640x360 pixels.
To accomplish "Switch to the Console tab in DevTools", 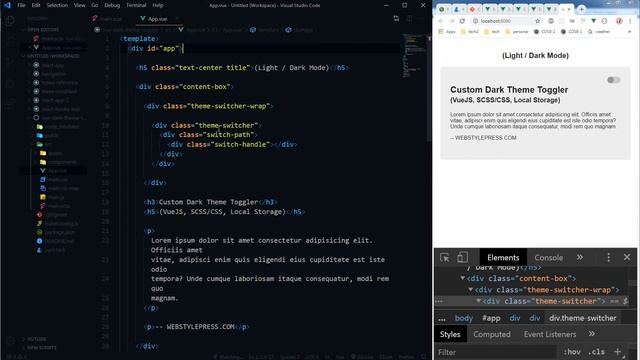I will (x=549, y=258).
